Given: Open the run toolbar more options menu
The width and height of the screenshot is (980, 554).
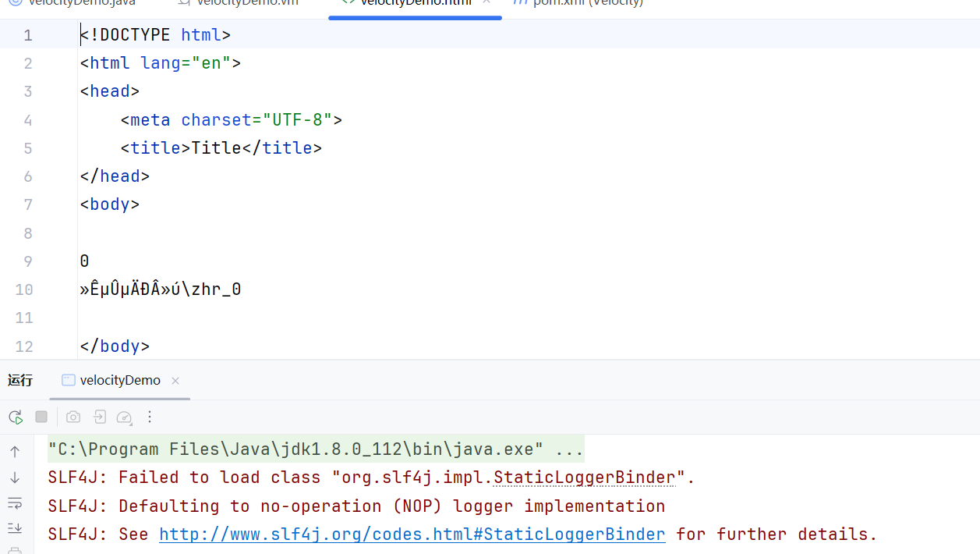Looking at the screenshot, I should point(150,417).
